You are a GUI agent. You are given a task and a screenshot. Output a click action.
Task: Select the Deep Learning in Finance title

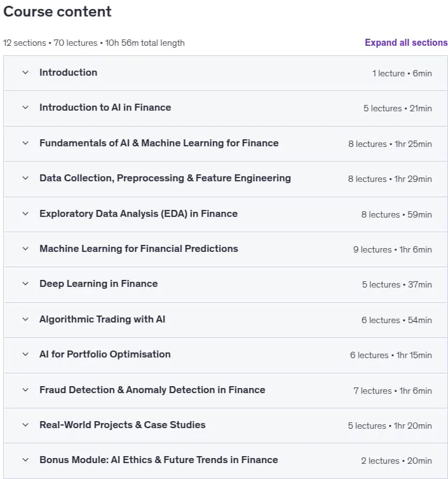coord(98,284)
